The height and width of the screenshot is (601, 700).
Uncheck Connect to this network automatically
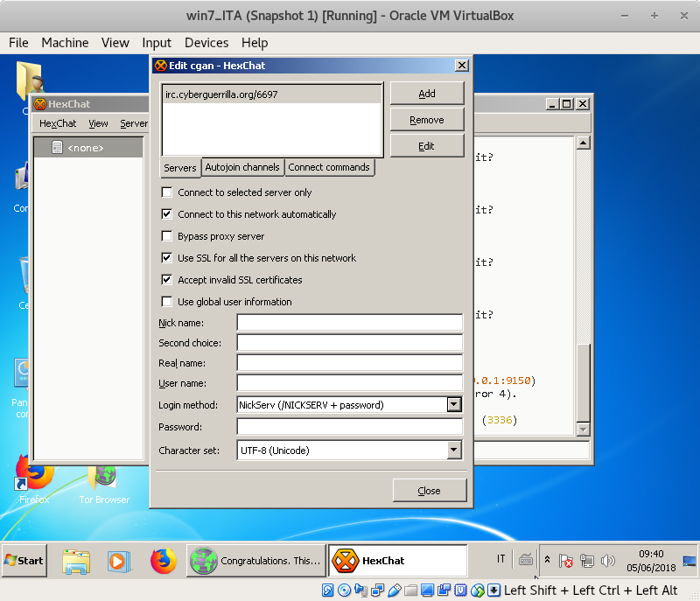point(167,214)
